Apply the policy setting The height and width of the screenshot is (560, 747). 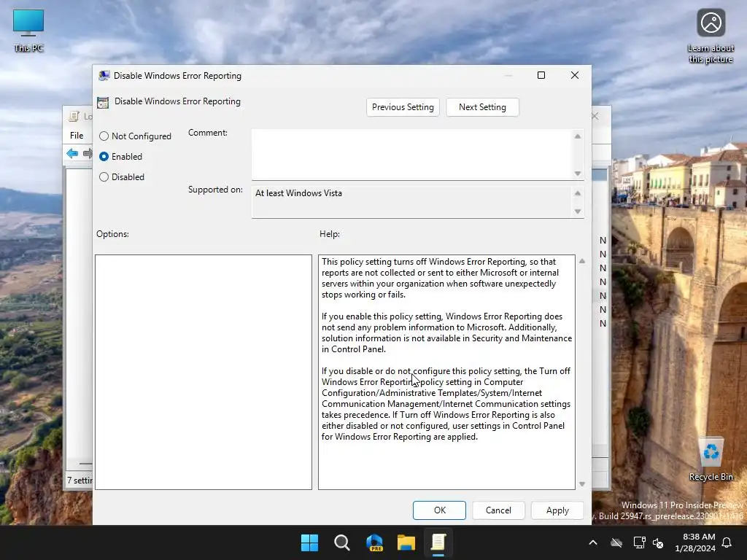[557, 510]
